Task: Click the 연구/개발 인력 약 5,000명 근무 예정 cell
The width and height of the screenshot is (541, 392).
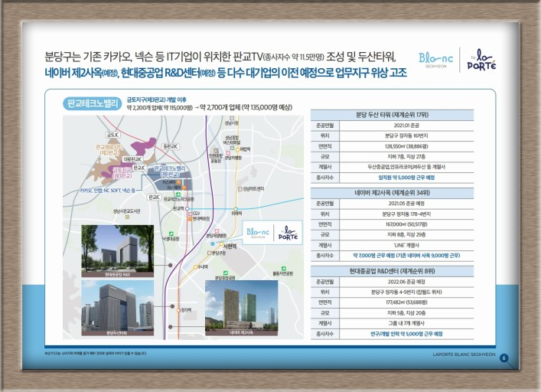Action: click(406, 334)
